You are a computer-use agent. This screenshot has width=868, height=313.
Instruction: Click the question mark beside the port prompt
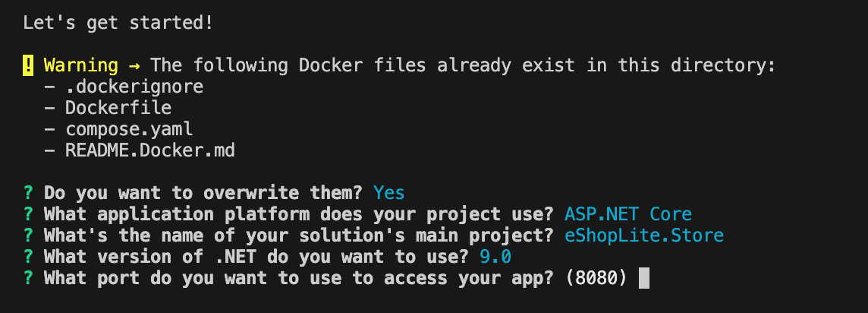tap(28, 277)
